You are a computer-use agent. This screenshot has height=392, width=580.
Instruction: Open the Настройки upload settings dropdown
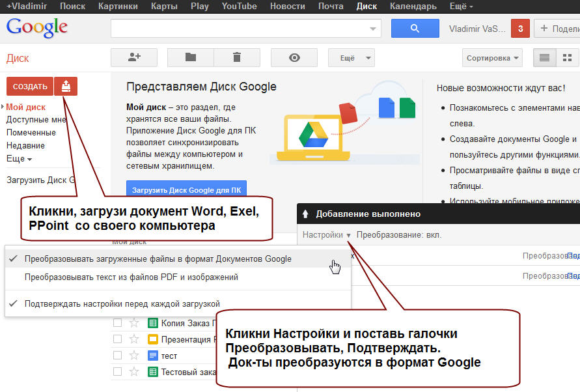pos(327,234)
